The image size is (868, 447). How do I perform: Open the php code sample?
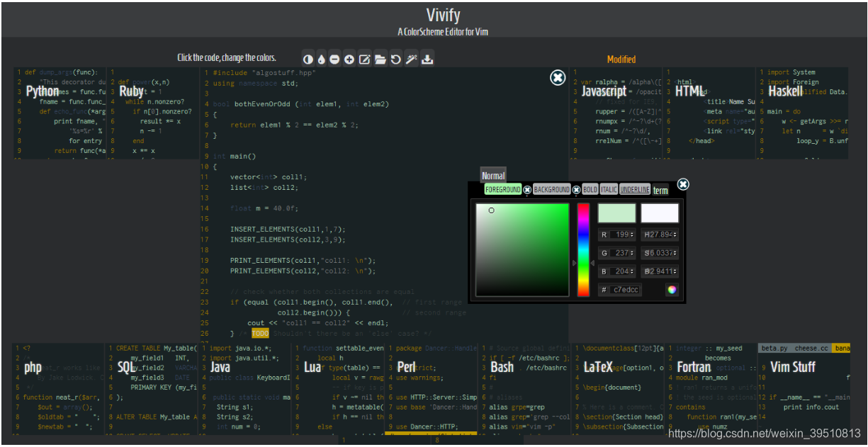33,368
